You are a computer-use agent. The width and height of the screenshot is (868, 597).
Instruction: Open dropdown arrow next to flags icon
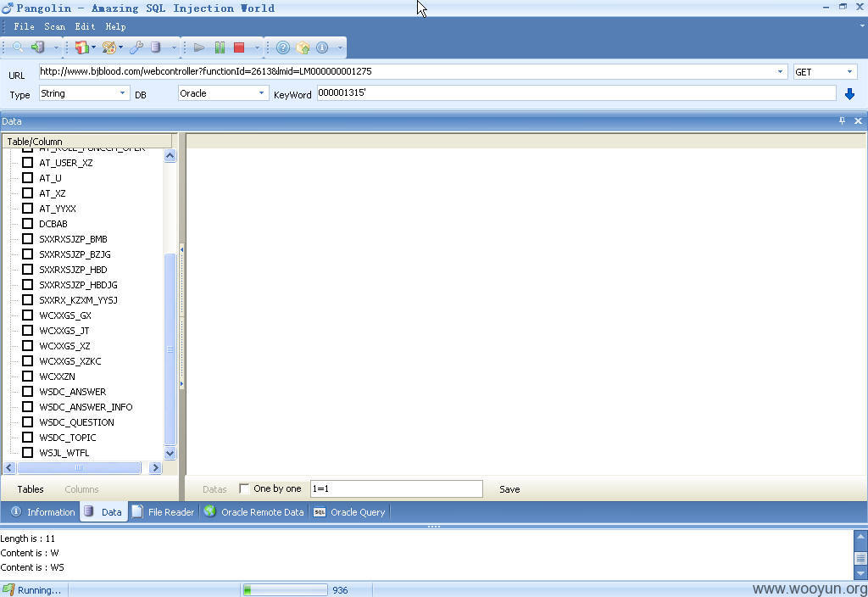(x=93, y=47)
